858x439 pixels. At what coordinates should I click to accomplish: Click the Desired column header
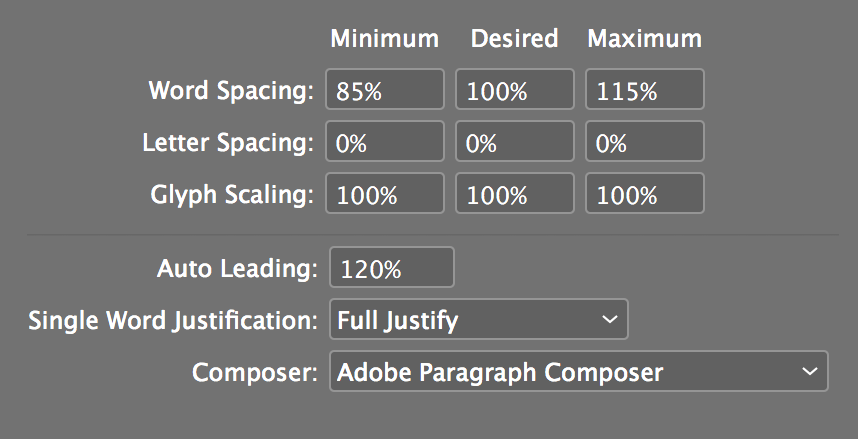click(514, 39)
